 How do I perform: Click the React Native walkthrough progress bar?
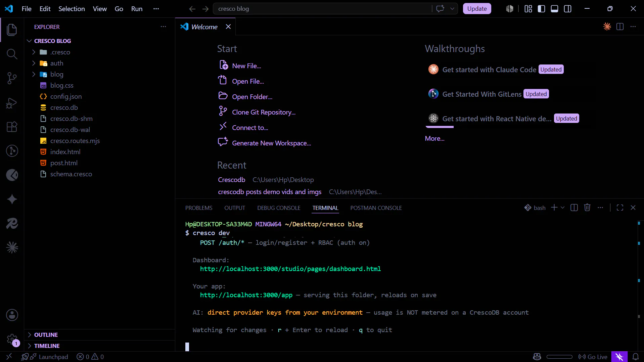440,127
